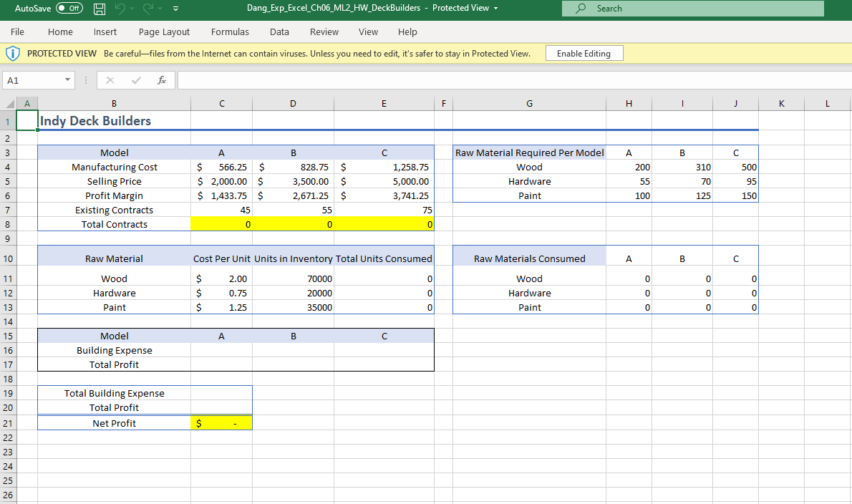Switch to the Formulas ribbon tab
852x504 pixels.
(x=230, y=31)
